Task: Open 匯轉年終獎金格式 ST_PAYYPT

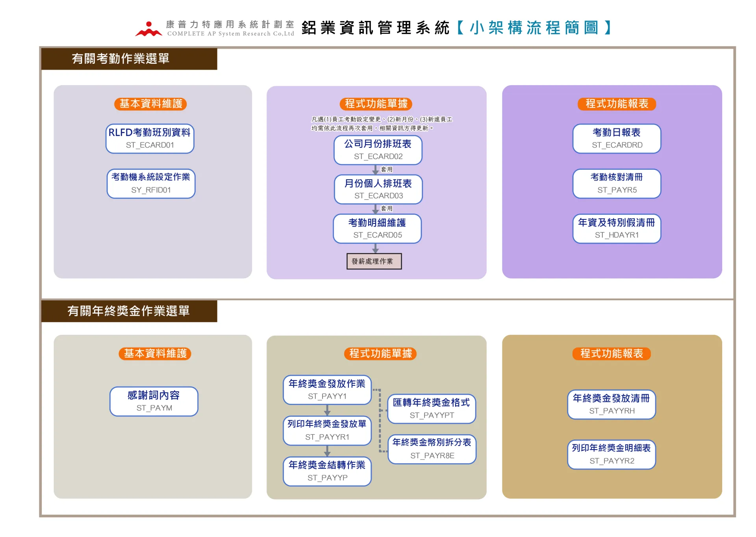Action: pyautogui.click(x=432, y=409)
